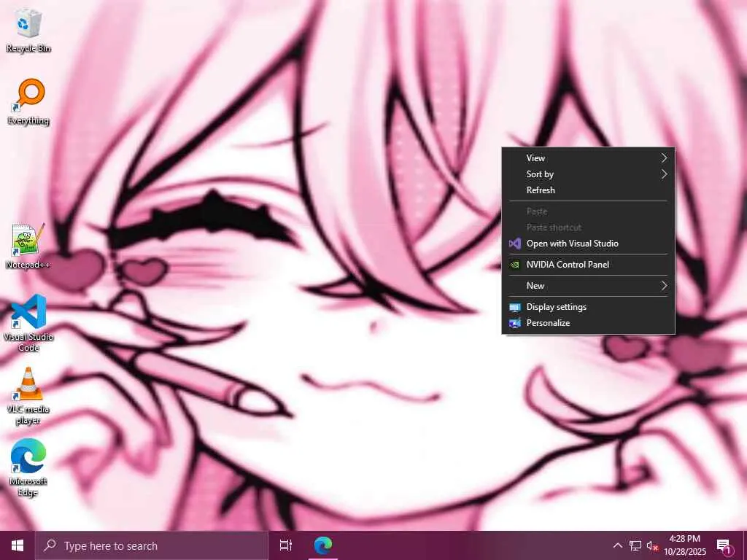Click the 'Type here to search' box
This screenshot has width=747, height=560.
pos(152,545)
